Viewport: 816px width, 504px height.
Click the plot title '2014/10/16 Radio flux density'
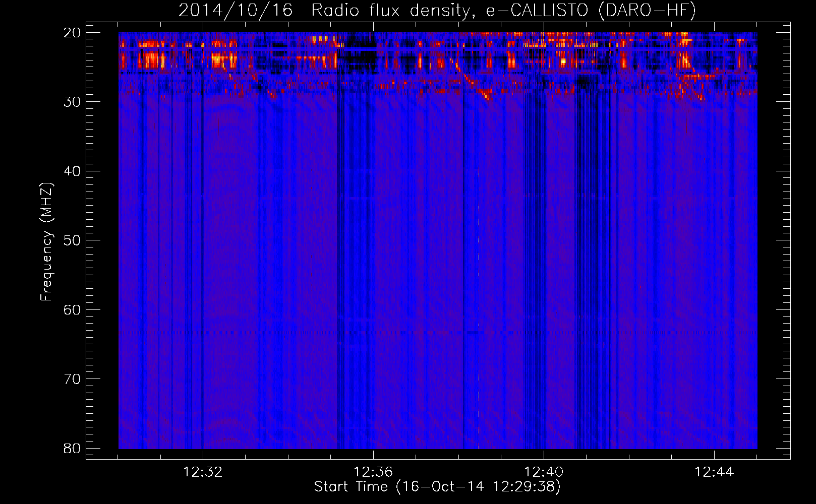coord(327,11)
